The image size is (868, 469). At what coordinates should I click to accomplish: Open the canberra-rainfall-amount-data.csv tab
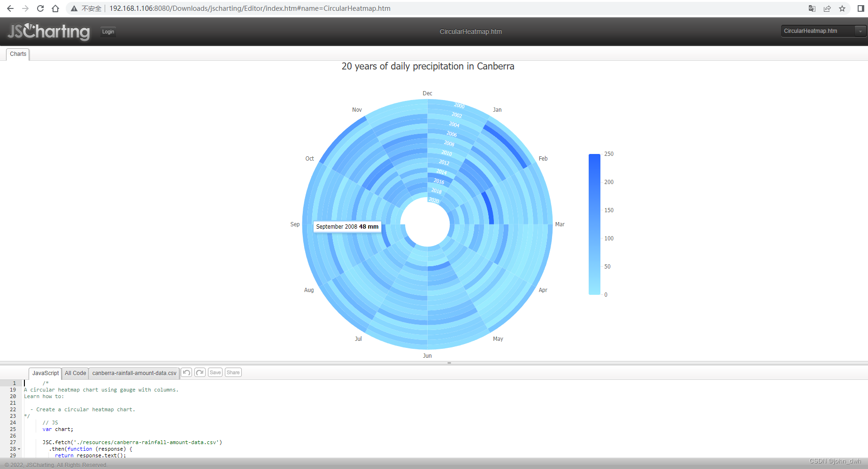click(x=134, y=373)
